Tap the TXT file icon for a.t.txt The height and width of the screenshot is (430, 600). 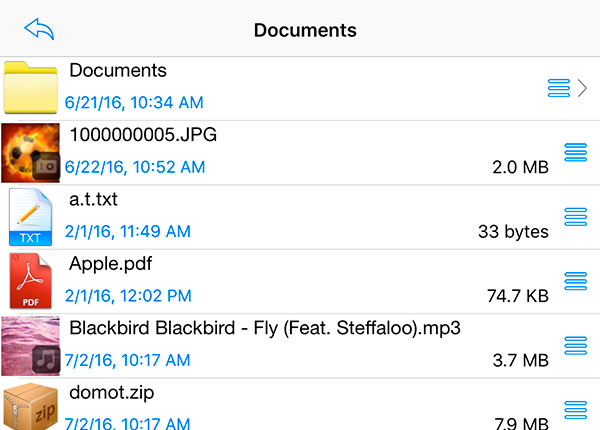[30, 217]
